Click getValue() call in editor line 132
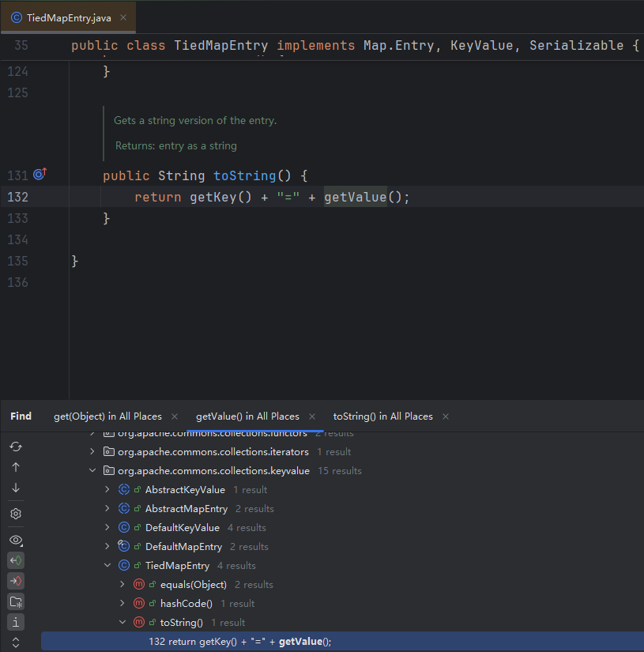Viewport: 644px width, 652px height. click(x=356, y=197)
